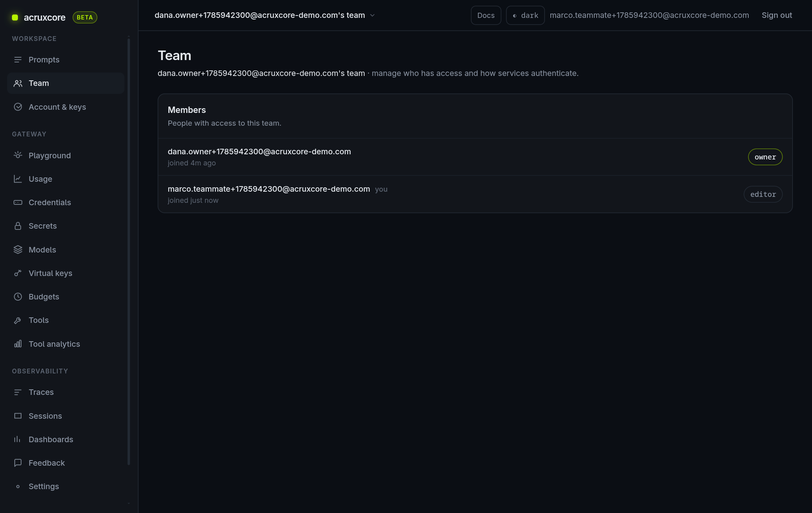
Task: Click the Team people icon
Action: click(18, 83)
